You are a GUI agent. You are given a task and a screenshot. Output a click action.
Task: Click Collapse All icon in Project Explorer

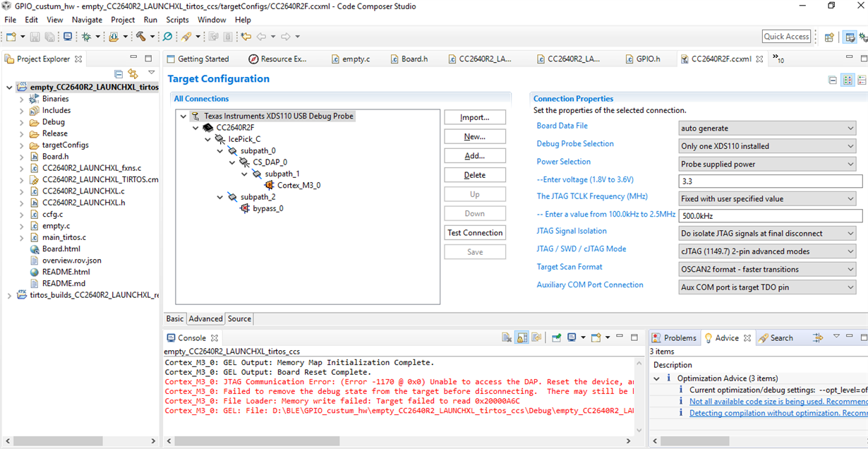click(119, 73)
